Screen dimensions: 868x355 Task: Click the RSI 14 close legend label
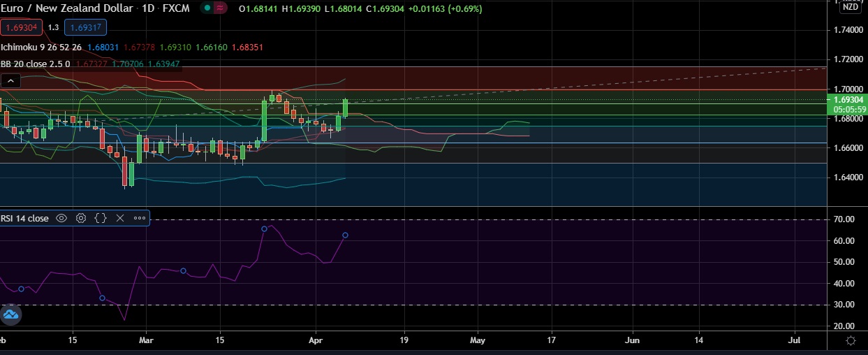point(25,218)
